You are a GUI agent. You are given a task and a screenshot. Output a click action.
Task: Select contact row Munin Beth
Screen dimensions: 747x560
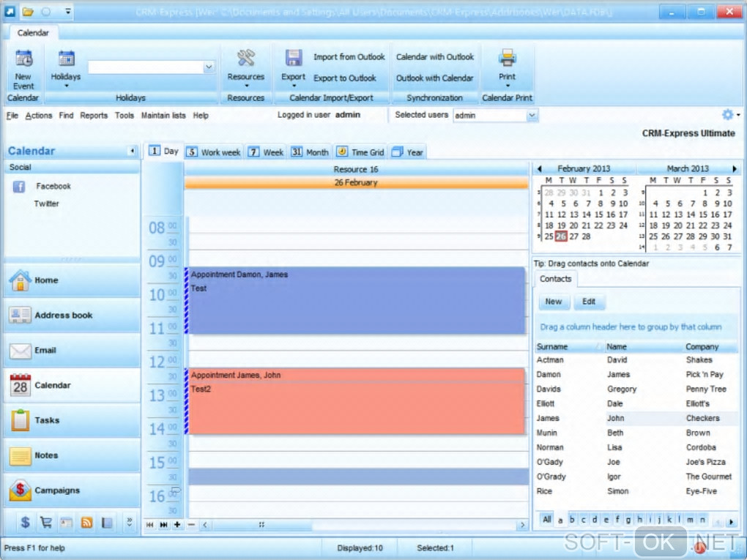tap(636, 433)
